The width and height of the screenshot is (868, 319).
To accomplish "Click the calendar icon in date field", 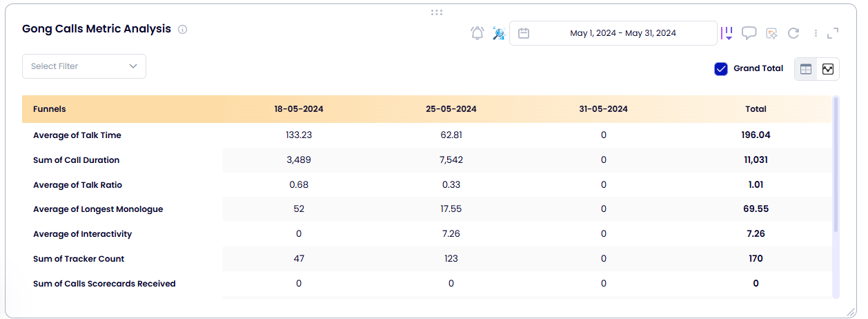I will tap(524, 33).
